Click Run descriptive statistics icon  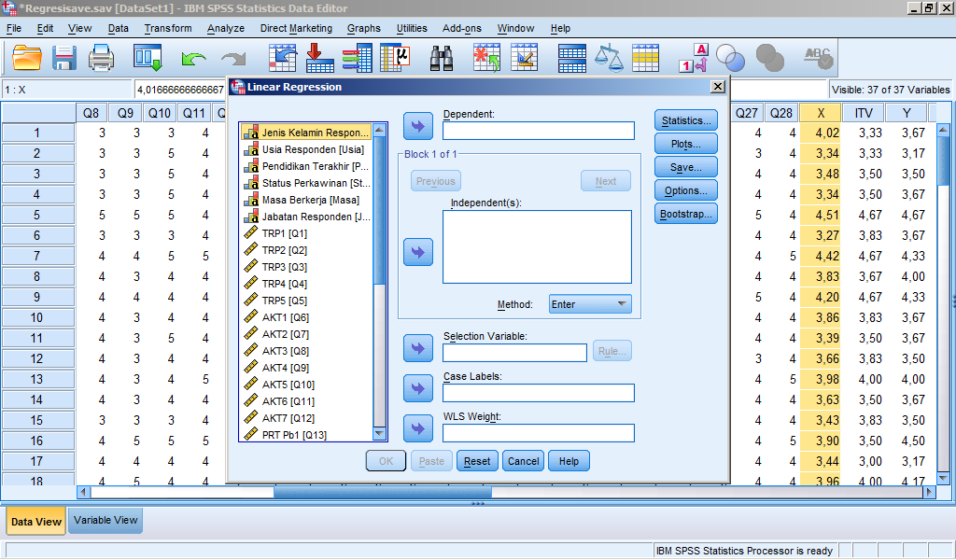pos(395,59)
